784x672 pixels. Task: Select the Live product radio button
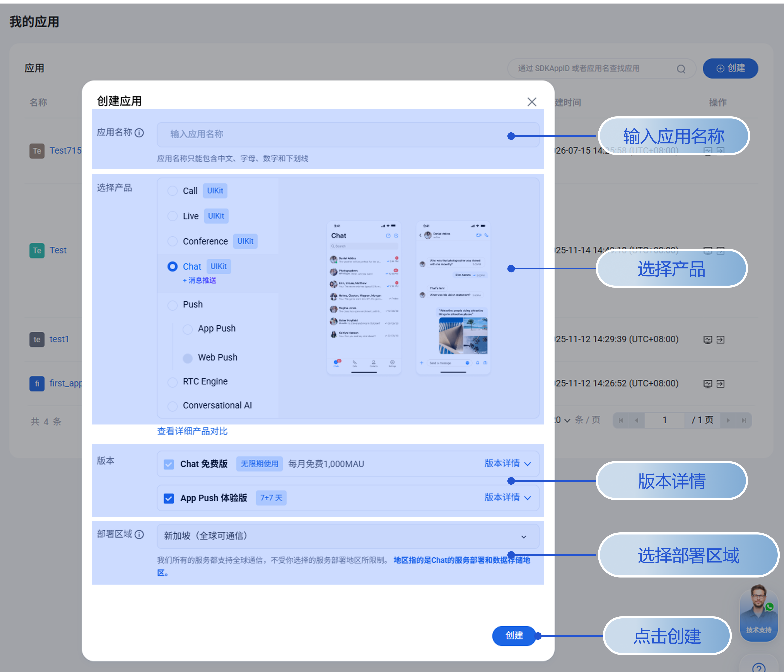click(x=173, y=216)
